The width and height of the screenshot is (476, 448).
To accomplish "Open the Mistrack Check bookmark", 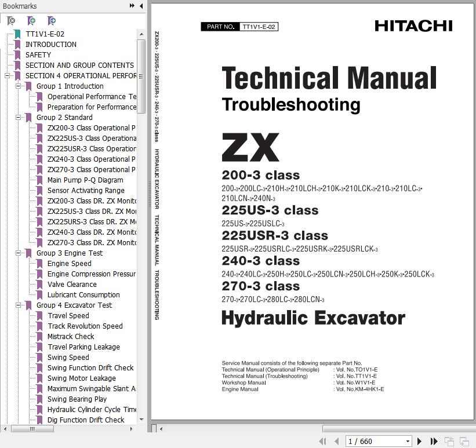I will click(71, 337).
